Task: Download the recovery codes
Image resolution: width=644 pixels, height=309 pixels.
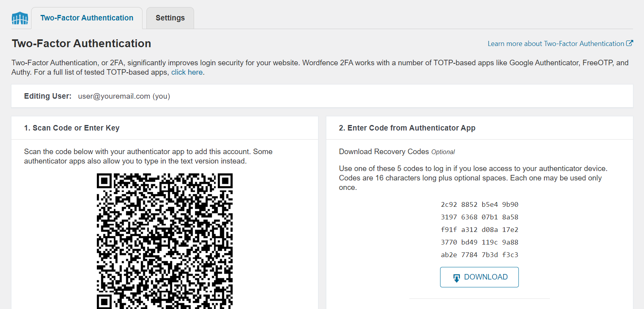Action: pos(479,277)
